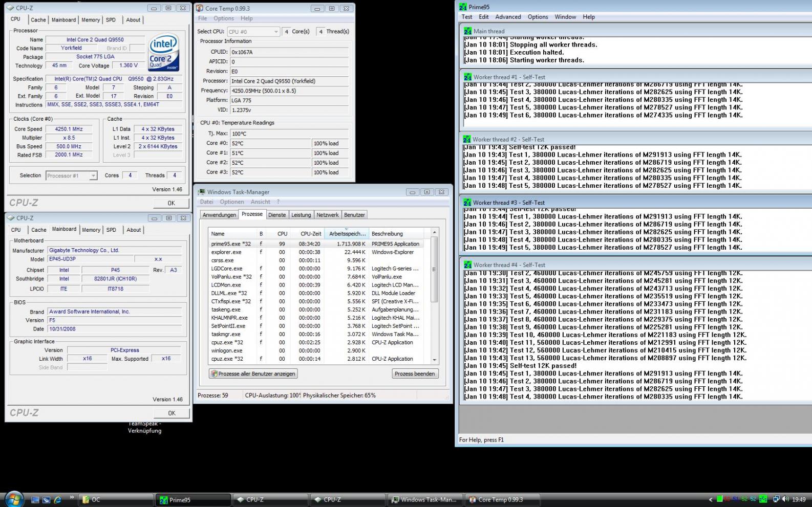Click Worker thread #1 window icon
The height and width of the screenshot is (507, 812).
tap(467, 77)
